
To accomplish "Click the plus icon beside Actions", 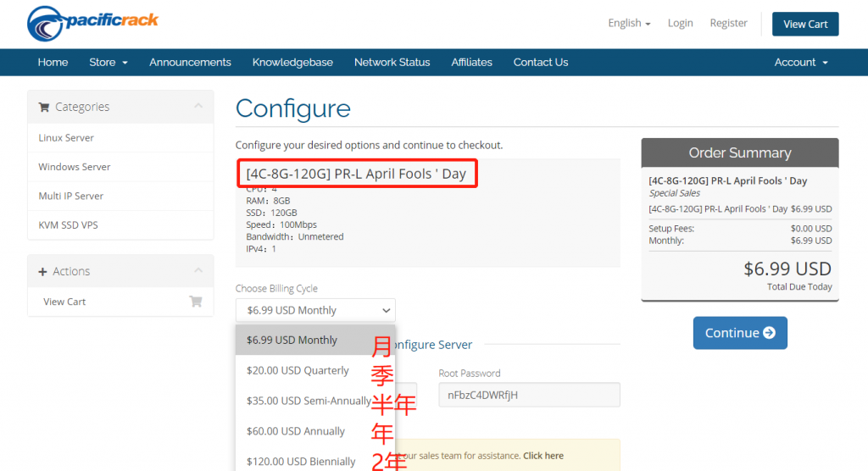I will [x=42, y=272].
